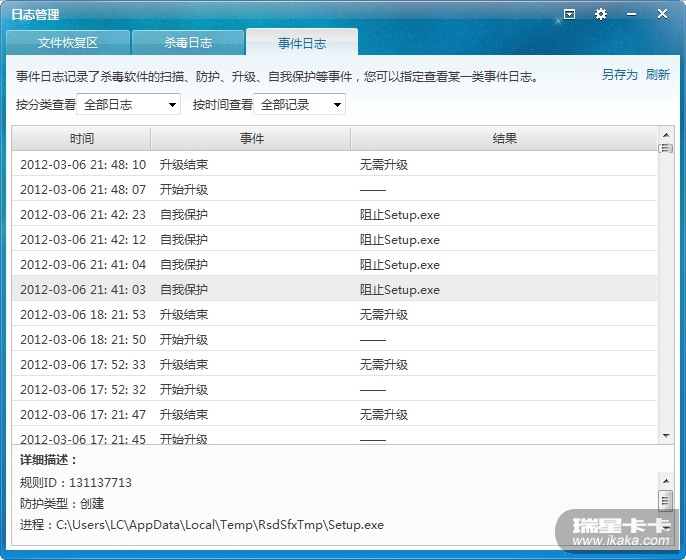Click the detail pane scroll-up arrow

tap(666, 481)
